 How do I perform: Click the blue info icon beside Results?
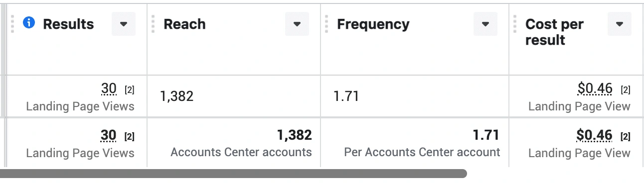pos(29,23)
